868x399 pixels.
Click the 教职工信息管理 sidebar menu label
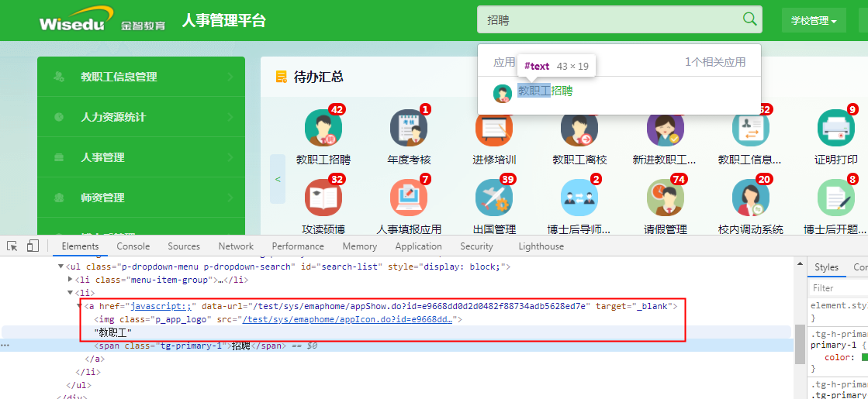pos(119,77)
